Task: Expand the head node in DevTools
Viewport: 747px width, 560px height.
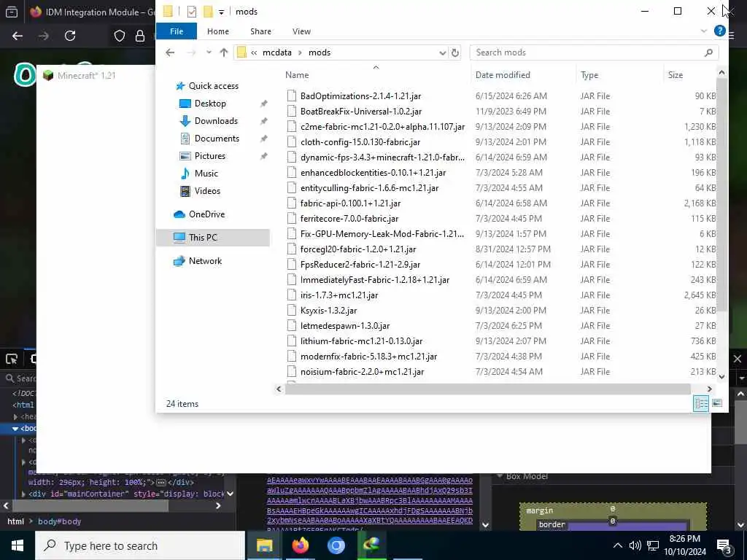Action: (15, 416)
